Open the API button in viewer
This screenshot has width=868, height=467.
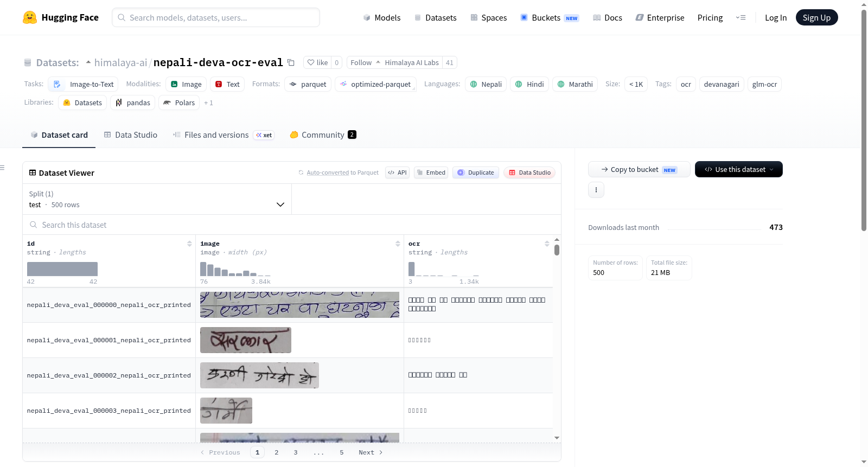pos(397,172)
